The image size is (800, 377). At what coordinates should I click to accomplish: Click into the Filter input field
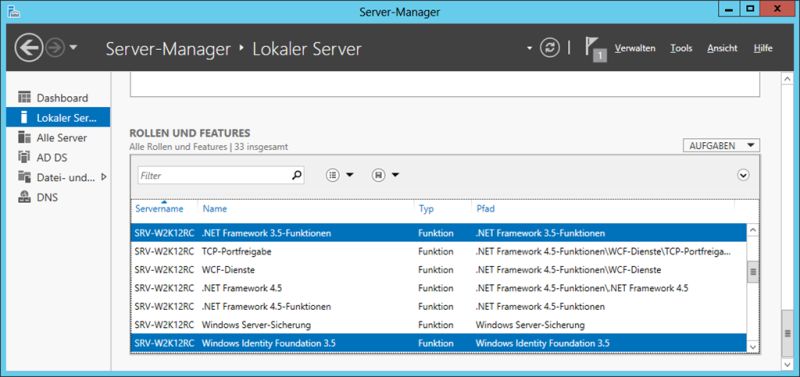point(214,175)
